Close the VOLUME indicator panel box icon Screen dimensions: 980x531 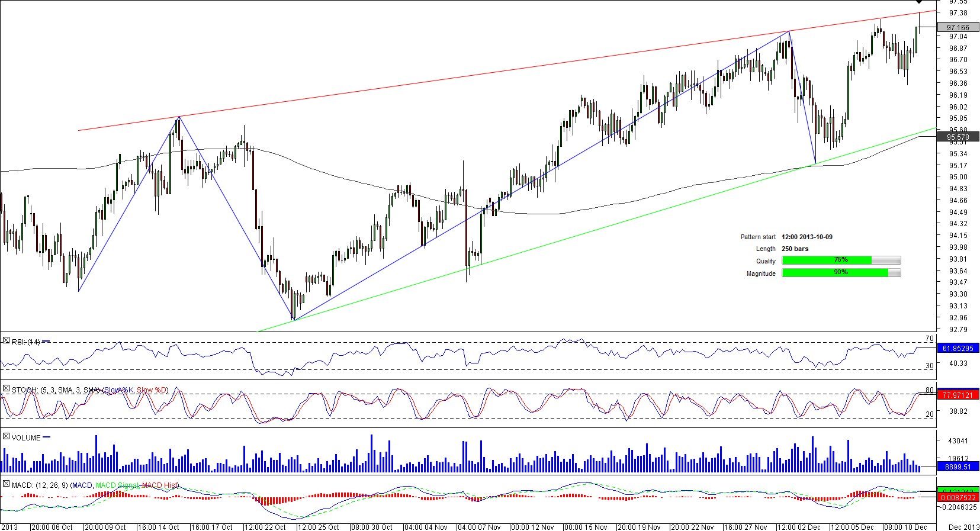pos(6,437)
